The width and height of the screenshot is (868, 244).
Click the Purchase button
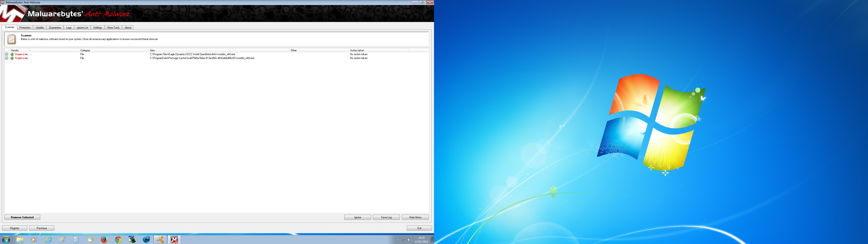click(x=42, y=228)
